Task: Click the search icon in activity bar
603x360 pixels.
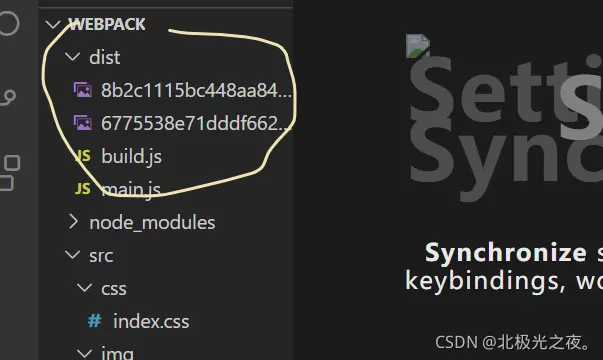Action: pos(8,23)
